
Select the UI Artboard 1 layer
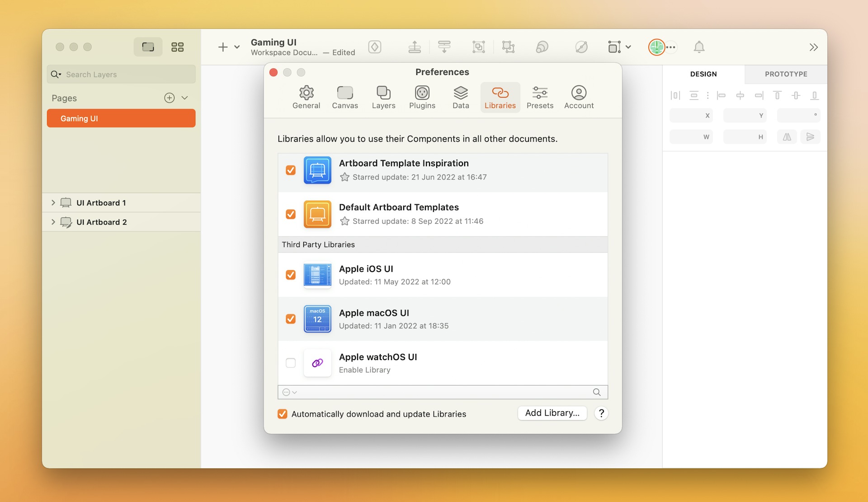[121, 203]
